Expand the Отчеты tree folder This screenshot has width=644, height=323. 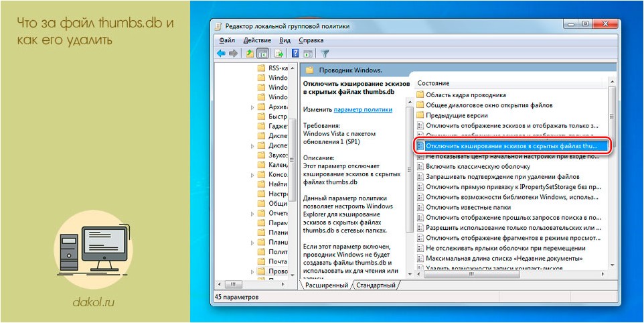252,214
